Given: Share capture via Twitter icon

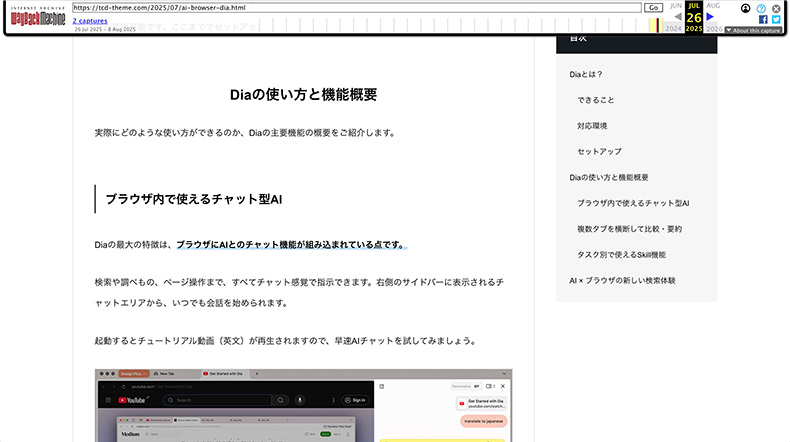Looking at the screenshot, I should click(776, 19).
